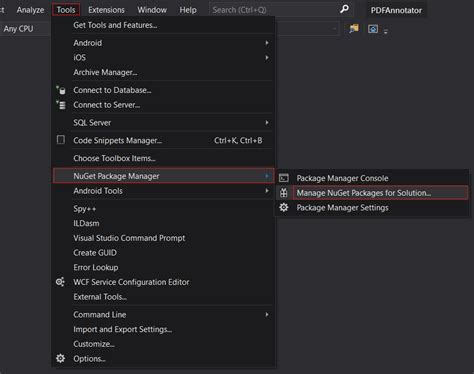Open the SQL Server submenu entry

click(x=163, y=122)
